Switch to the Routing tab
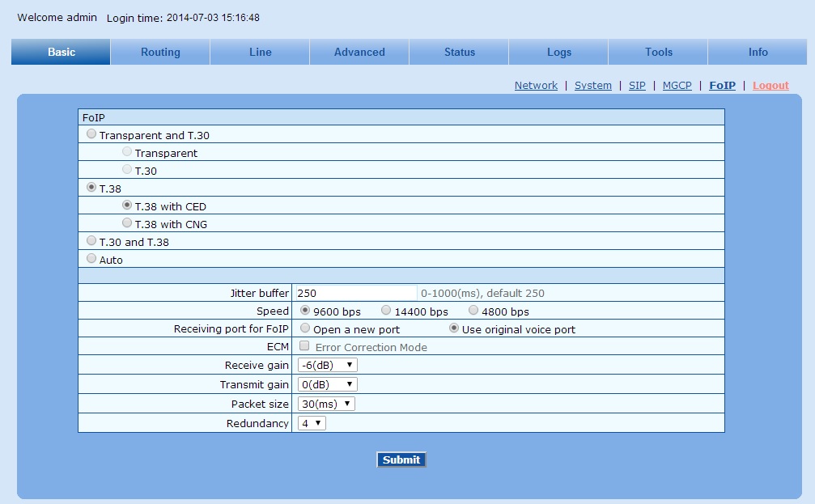 pyautogui.click(x=160, y=52)
